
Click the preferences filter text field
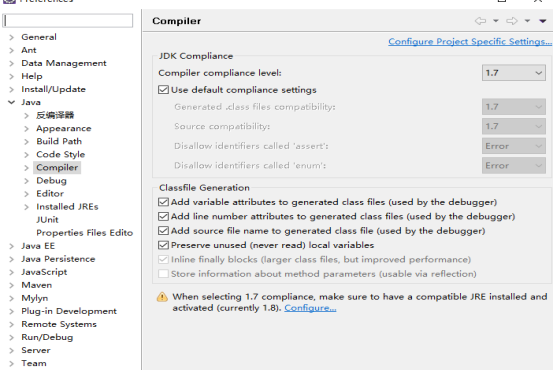tap(68, 20)
